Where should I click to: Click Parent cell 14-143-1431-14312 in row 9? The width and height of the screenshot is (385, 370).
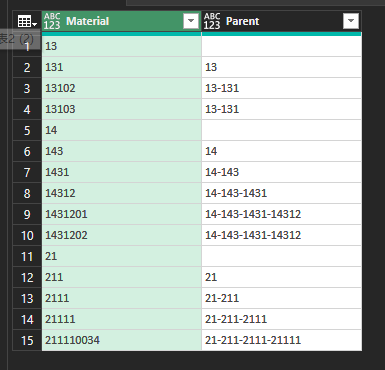pos(282,214)
